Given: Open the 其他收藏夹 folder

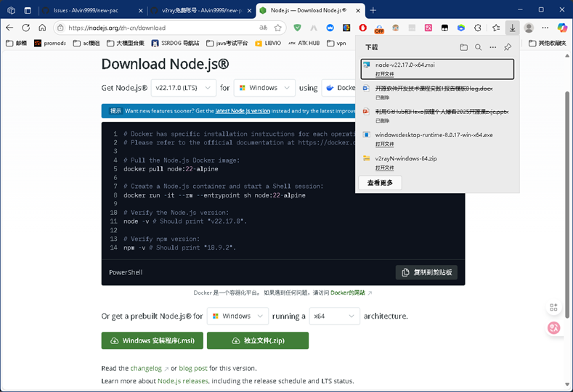Looking at the screenshot, I should (x=548, y=43).
